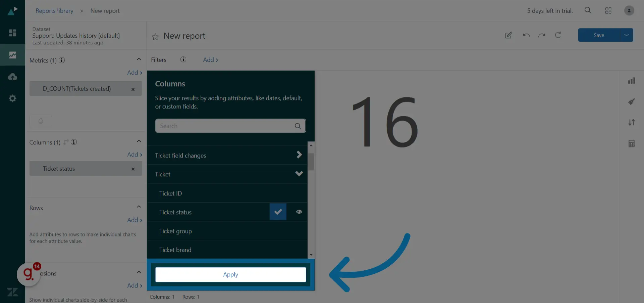Click Add under Metrics
644x303 pixels.
[x=135, y=73]
